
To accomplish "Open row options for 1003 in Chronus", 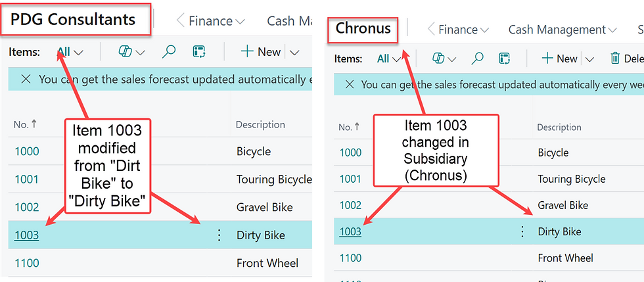I will point(522,231).
